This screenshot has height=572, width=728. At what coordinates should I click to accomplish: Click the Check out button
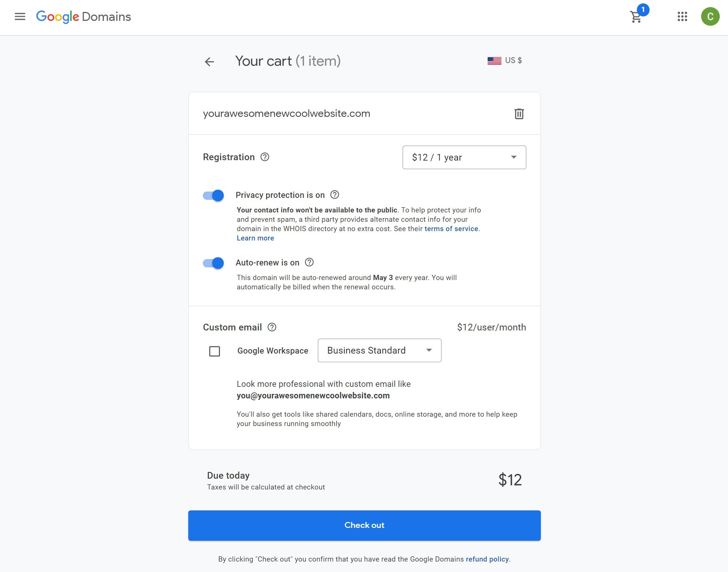pos(364,525)
